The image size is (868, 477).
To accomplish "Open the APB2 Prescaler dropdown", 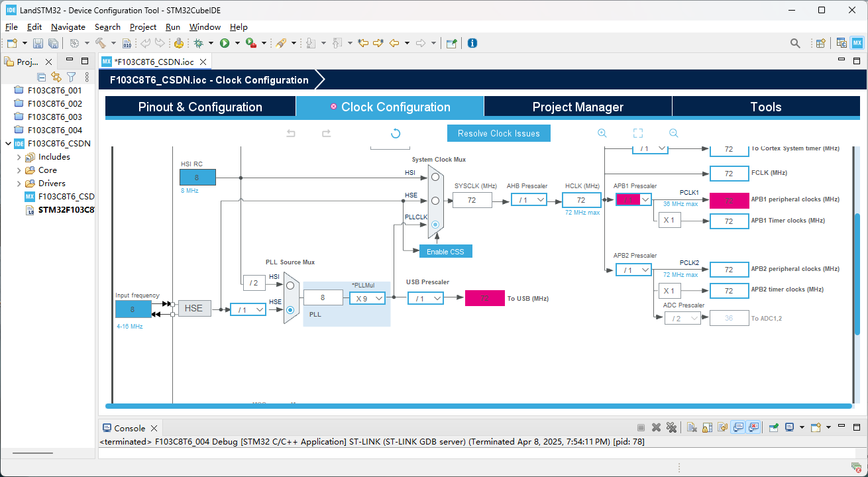I will click(633, 270).
